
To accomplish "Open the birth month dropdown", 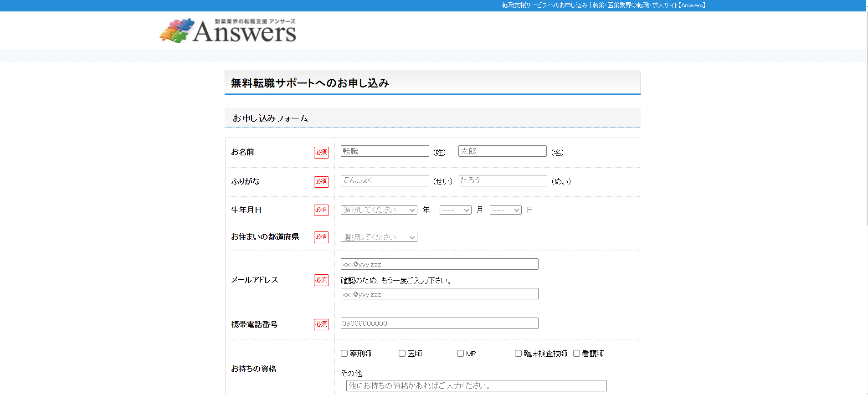I will tap(455, 210).
